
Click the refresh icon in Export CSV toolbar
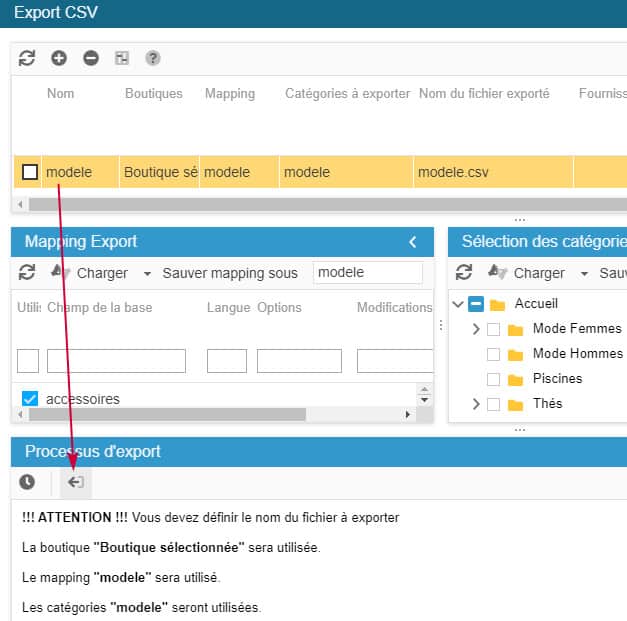[27, 58]
